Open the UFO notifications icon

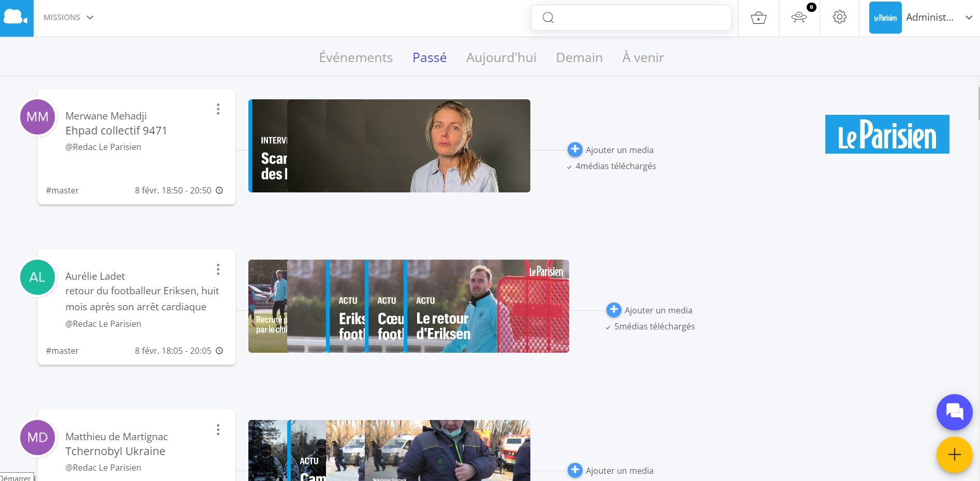click(x=799, y=18)
